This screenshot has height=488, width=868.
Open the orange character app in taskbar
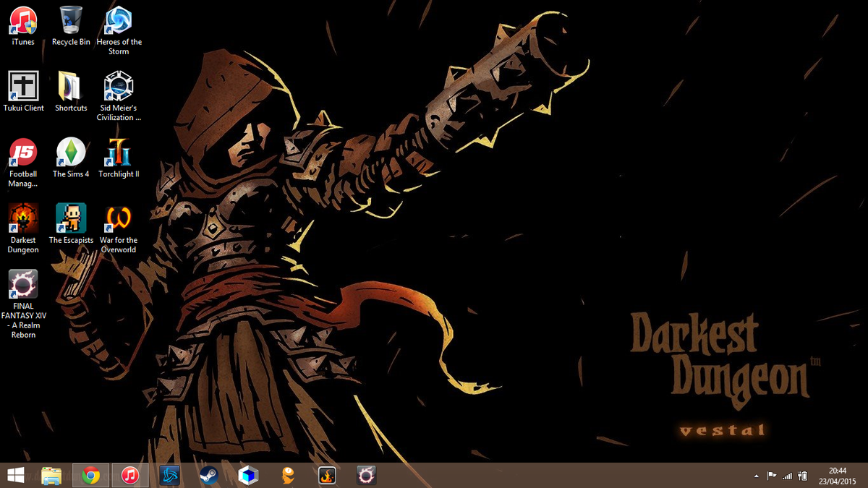point(287,475)
